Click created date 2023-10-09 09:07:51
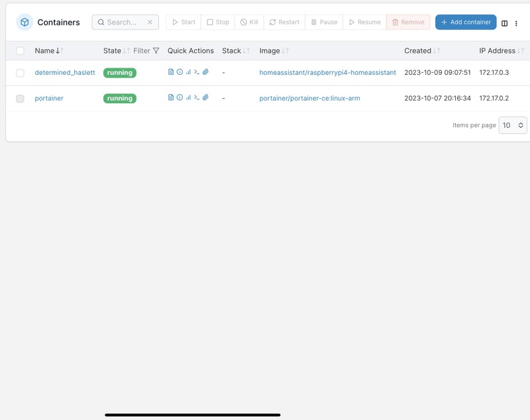This screenshot has height=420, width=530. [437, 72]
